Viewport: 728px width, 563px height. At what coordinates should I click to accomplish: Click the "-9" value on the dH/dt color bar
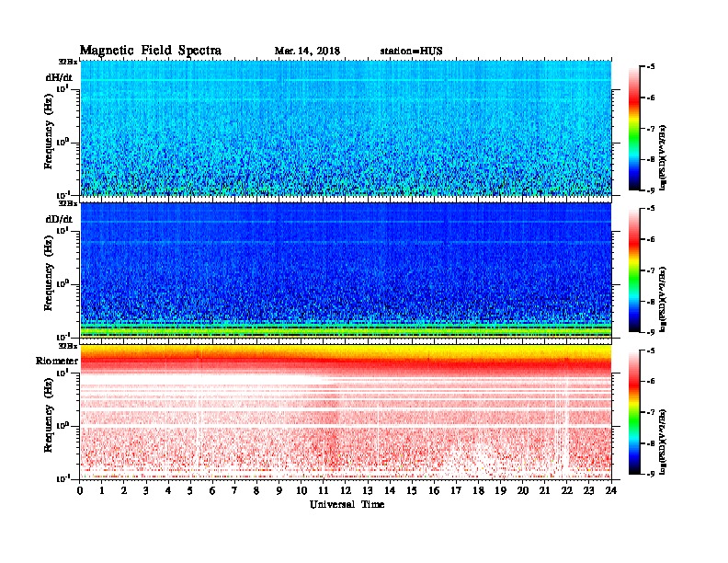click(651, 190)
